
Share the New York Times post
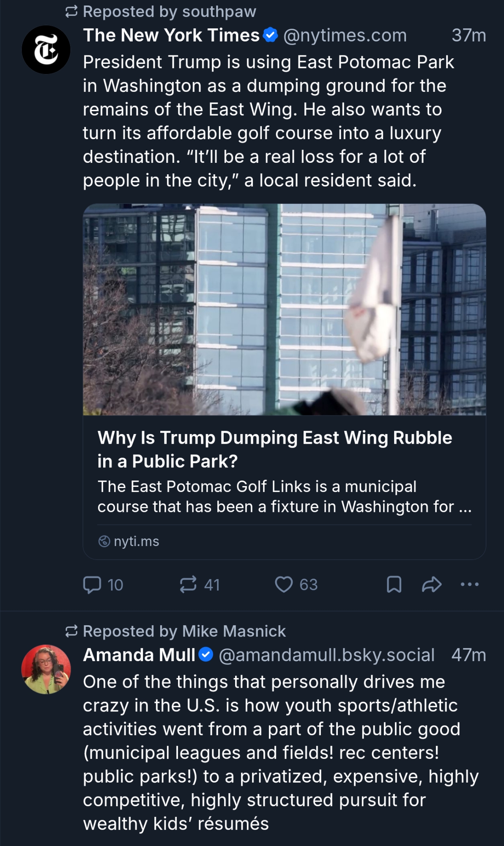click(432, 585)
